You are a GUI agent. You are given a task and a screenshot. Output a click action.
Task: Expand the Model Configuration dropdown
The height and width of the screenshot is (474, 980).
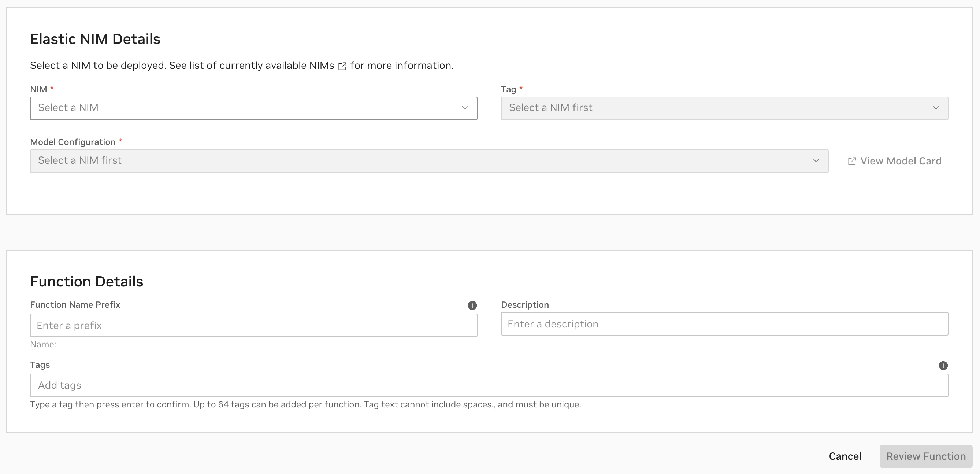(429, 160)
